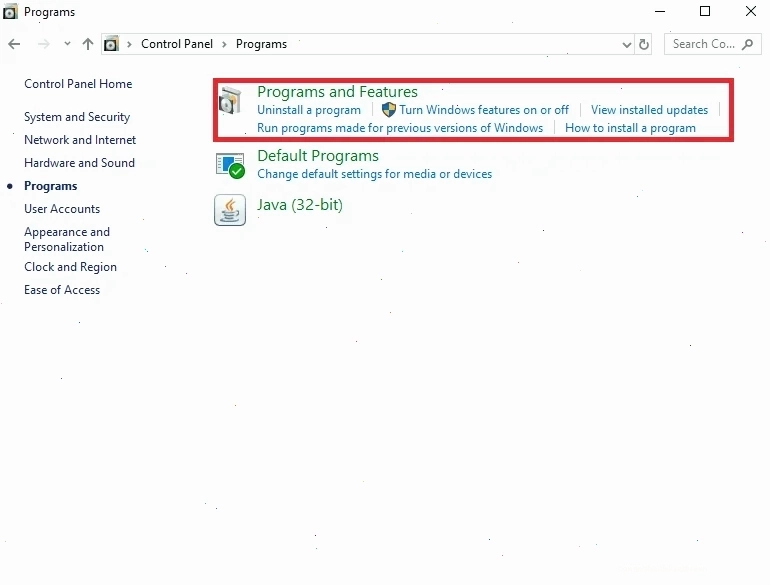Screen dimensions: 770x585
Task: Open the Java coffee cup icon
Action: 230,210
